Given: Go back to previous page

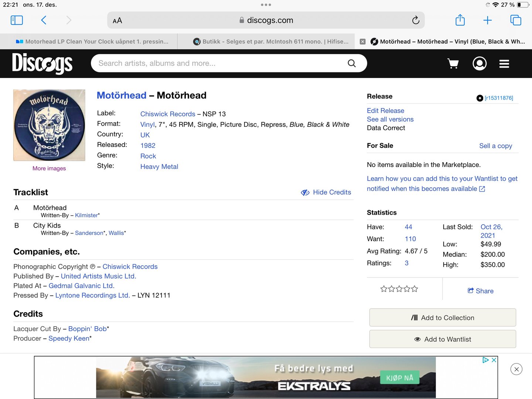Looking at the screenshot, I should tap(44, 20).
